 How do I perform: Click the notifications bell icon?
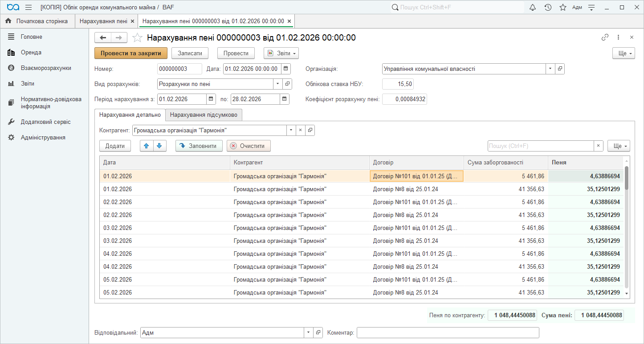pos(533,8)
